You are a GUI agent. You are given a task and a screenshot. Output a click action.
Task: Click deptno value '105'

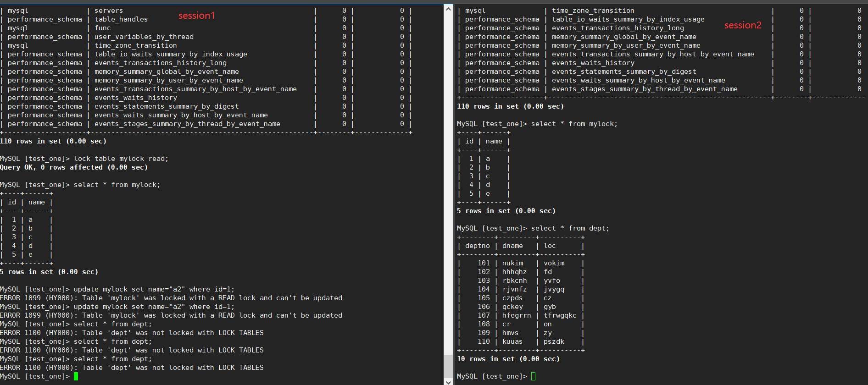pyautogui.click(x=484, y=298)
